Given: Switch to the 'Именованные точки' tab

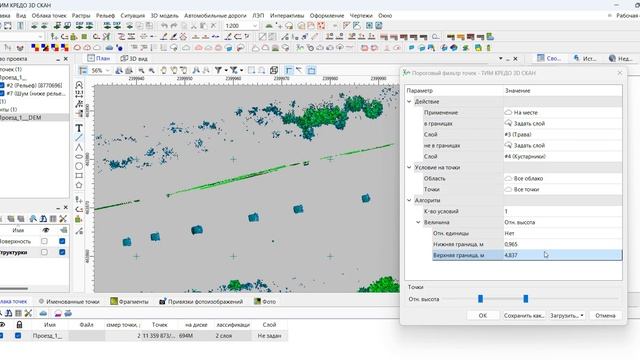Looking at the screenshot, I should coord(69,302).
